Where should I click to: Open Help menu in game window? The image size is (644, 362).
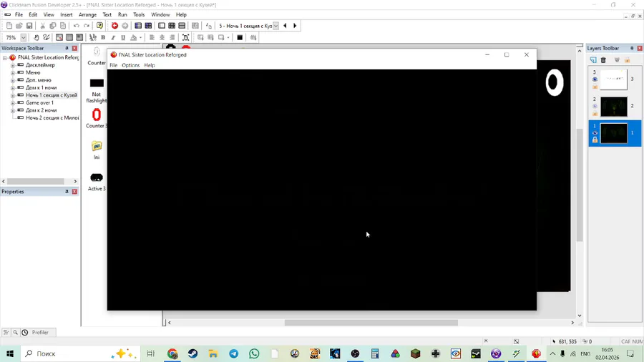pos(150,65)
